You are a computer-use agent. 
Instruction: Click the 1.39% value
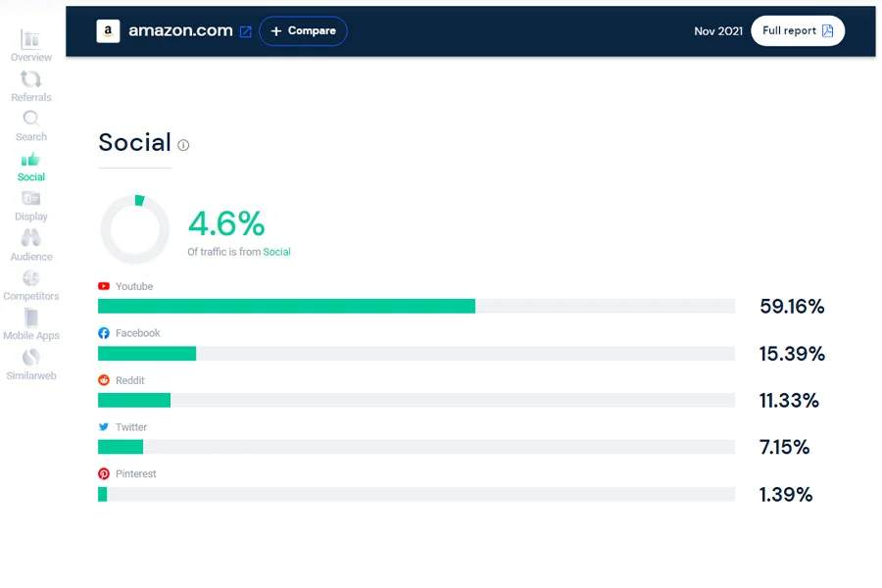[x=786, y=495]
